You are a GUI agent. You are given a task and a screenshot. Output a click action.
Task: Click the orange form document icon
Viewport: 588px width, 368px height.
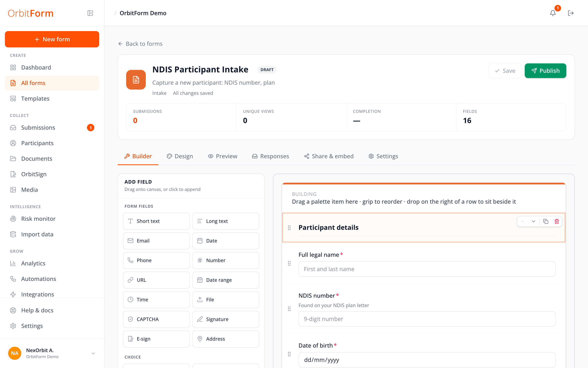point(136,80)
